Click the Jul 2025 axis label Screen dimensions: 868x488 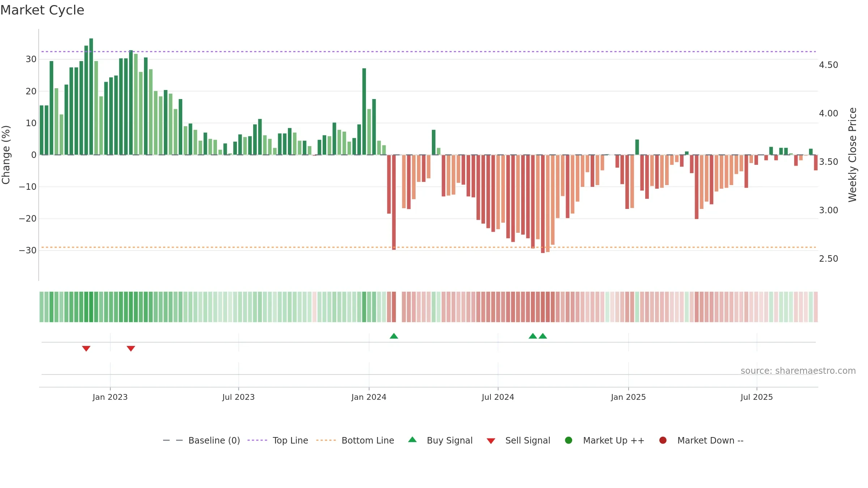point(757,397)
